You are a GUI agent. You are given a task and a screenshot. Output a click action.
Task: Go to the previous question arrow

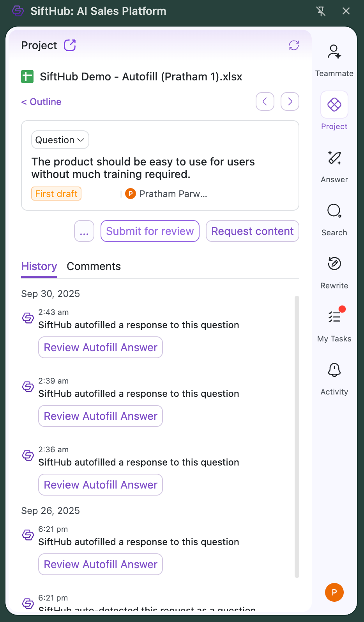[265, 101]
